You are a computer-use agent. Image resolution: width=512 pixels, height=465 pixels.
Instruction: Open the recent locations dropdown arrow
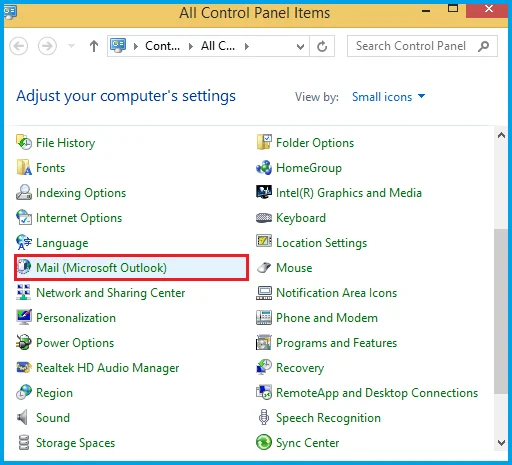(x=71, y=46)
